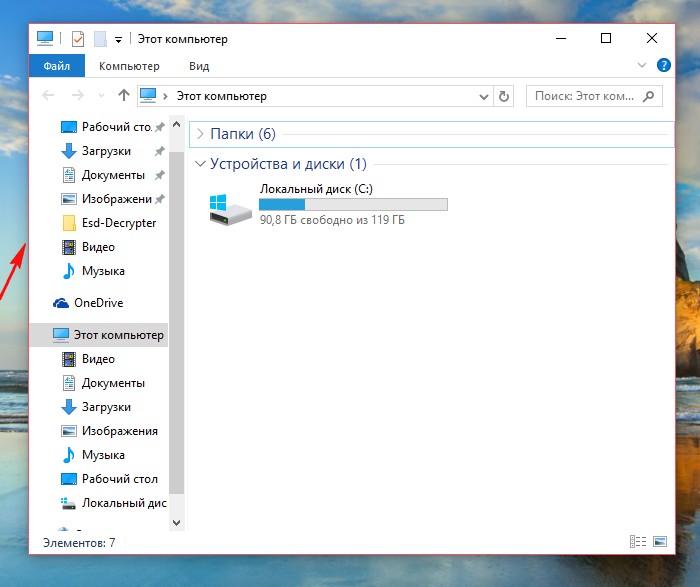The width and height of the screenshot is (700, 587).
Task: Click the New folder icon in title bar
Action: (x=99, y=39)
